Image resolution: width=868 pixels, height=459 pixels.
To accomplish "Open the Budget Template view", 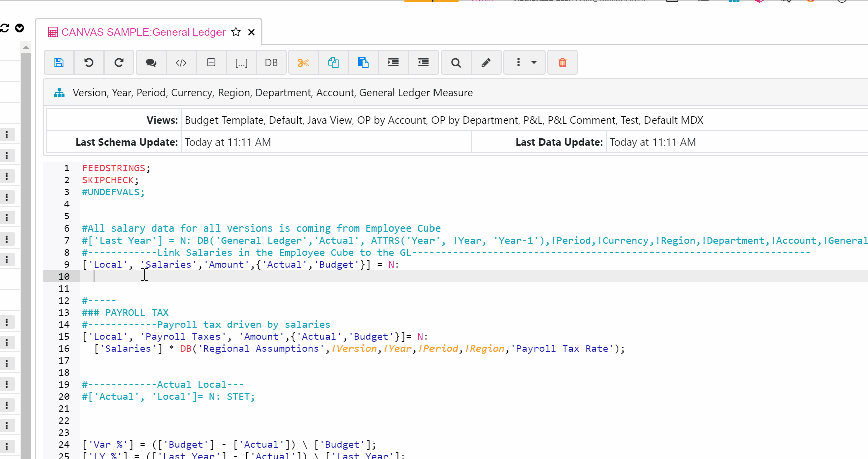I will (224, 120).
